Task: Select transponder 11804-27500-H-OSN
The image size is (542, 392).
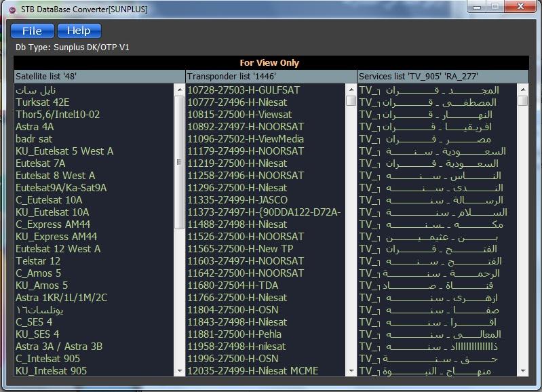Action: (265, 310)
